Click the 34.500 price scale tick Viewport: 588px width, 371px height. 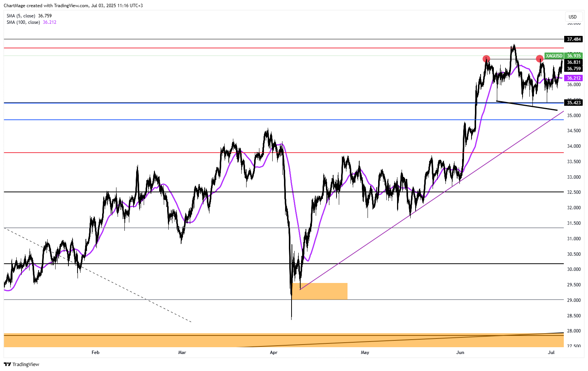click(574, 131)
